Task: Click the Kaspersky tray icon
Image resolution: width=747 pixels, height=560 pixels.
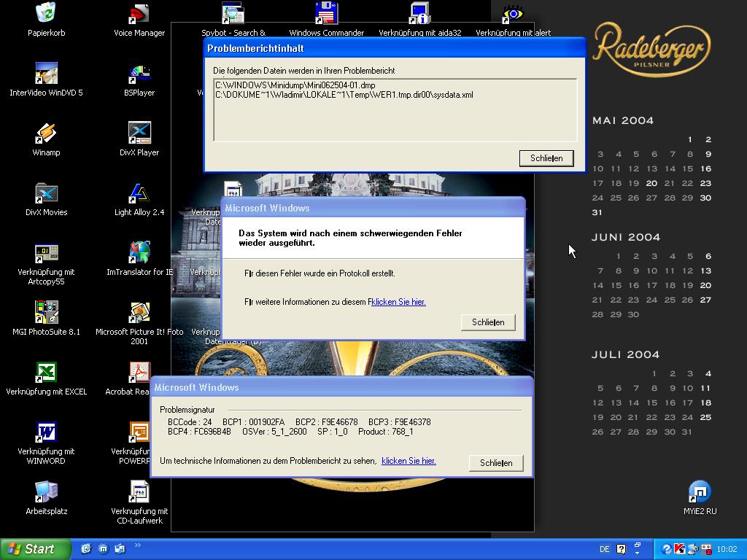Action: 679,549
